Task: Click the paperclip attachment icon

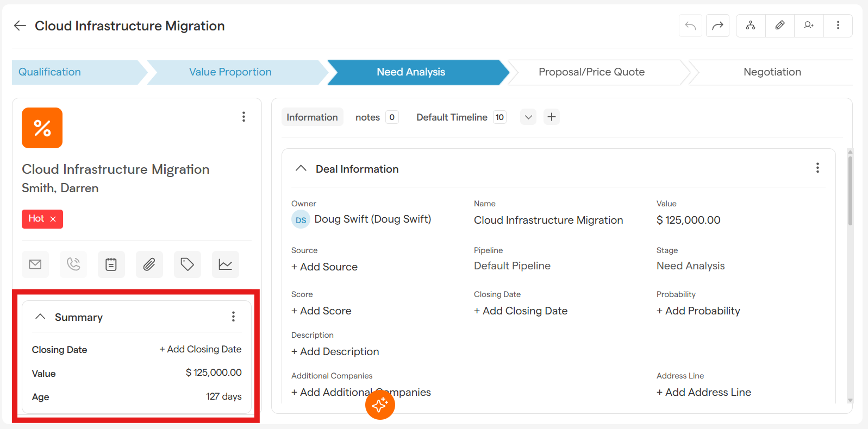Action: click(149, 264)
